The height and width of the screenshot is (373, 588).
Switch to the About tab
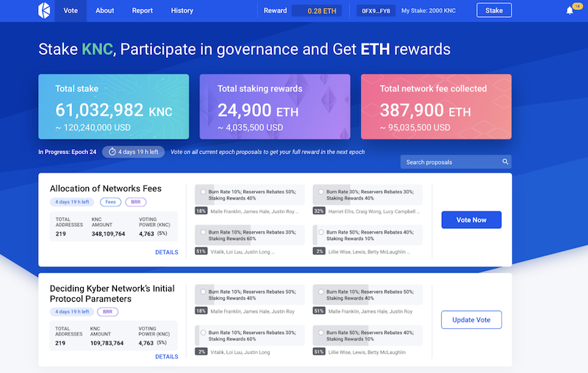[x=104, y=11]
